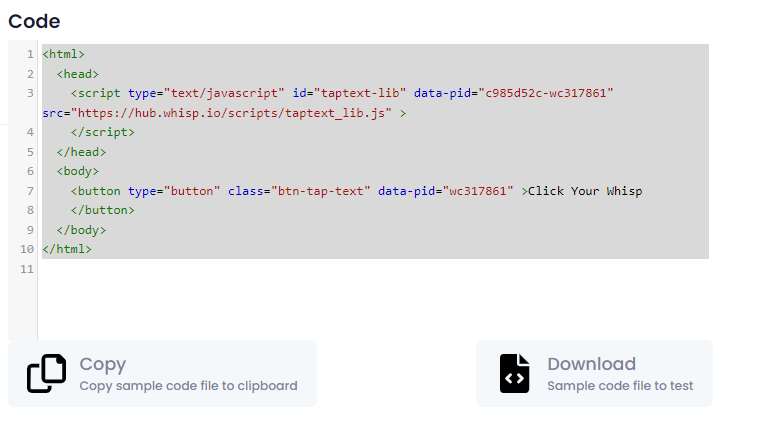
Task: Select line number 10 in the gutter
Action: point(27,249)
